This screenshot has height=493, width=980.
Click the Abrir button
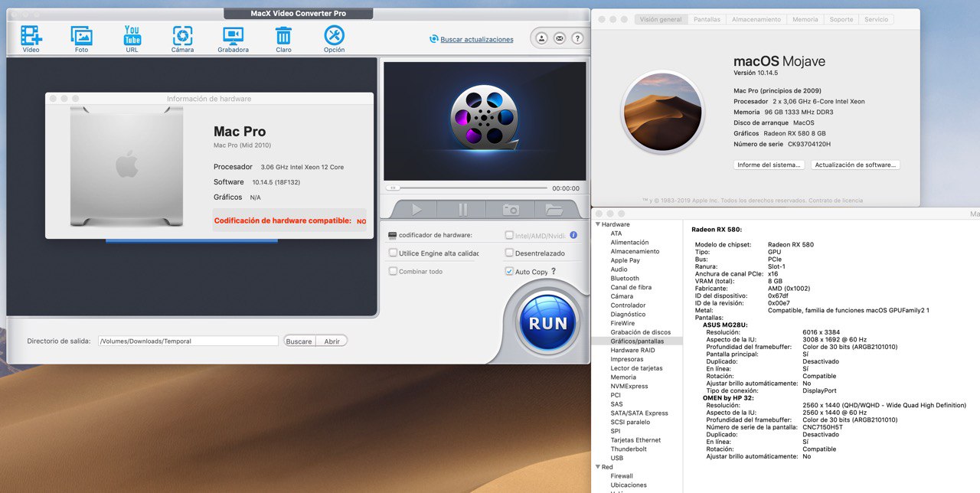pyautogui.click(x=332, y=341)
